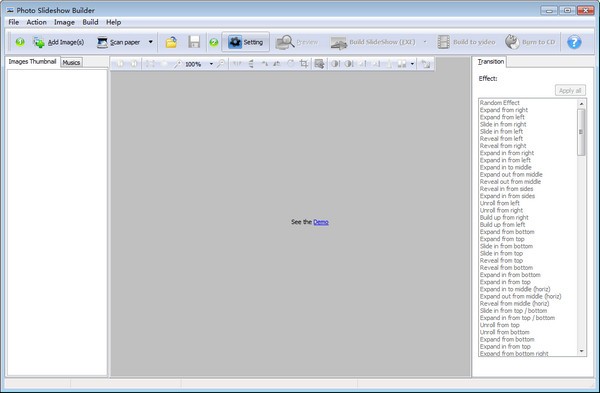Switch to the Musics tab
Viewport: 600px width, 393px height.
(x=71, y=62)
